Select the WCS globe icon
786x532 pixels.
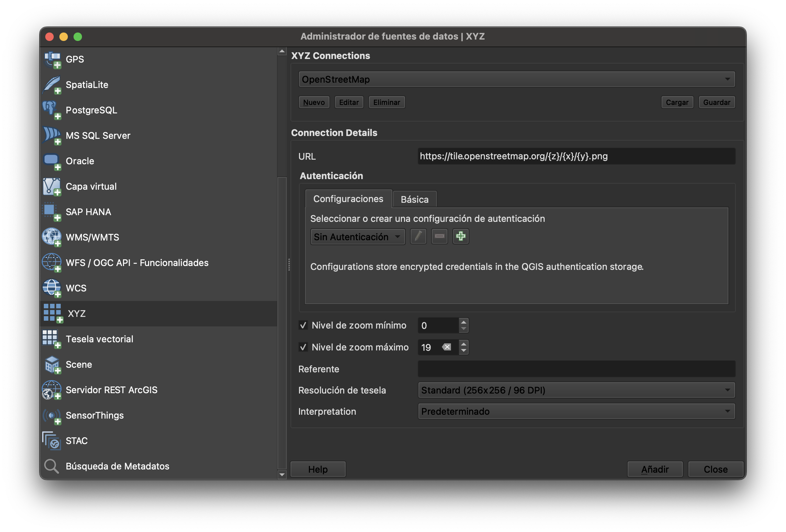pyautogui.click(x=52, y=289)
